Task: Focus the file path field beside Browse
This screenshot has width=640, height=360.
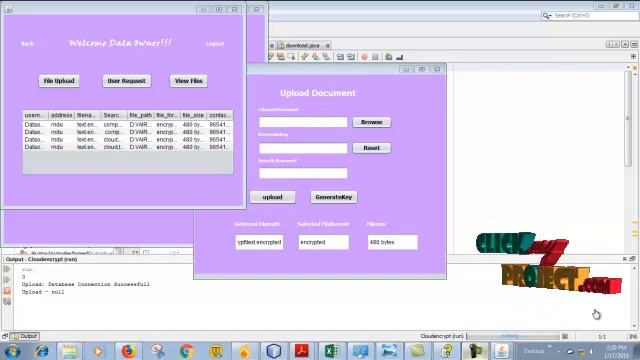Action: pyautogui.click(x=303, y=122)
